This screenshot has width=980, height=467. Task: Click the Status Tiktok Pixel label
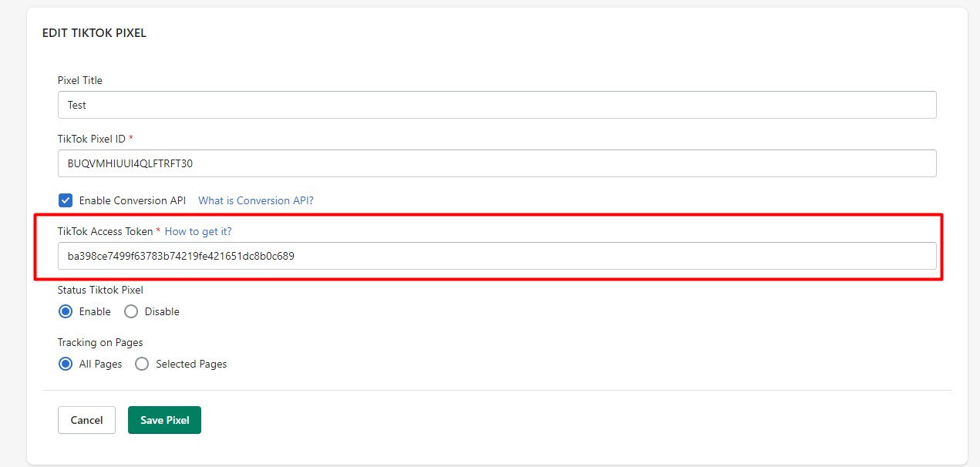100,290
